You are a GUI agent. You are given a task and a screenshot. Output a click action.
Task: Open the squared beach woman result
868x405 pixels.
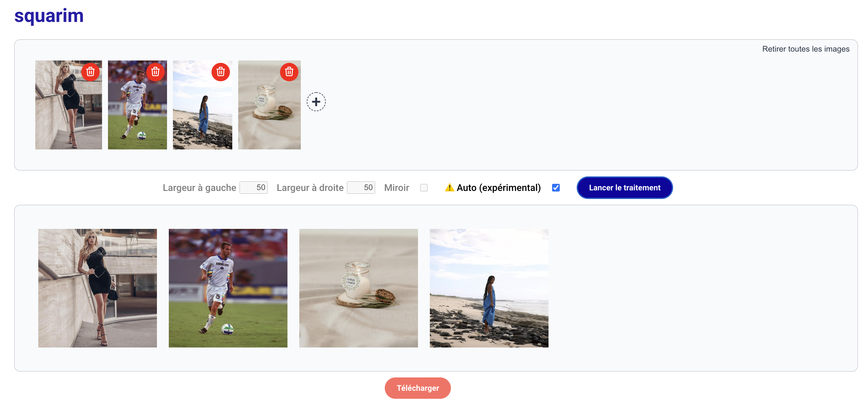click(489, 288)
